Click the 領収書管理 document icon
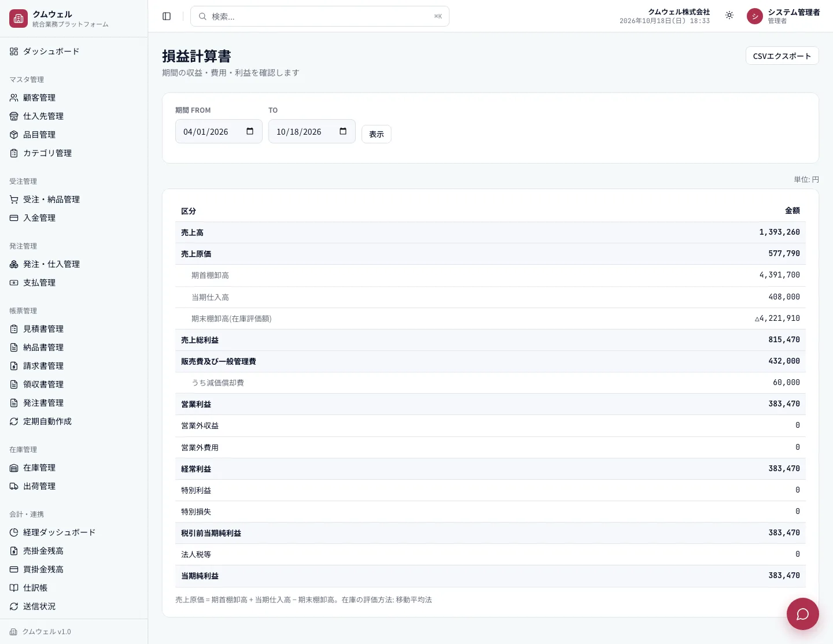This screenshot has height=644, width=833. coord(14,384)
